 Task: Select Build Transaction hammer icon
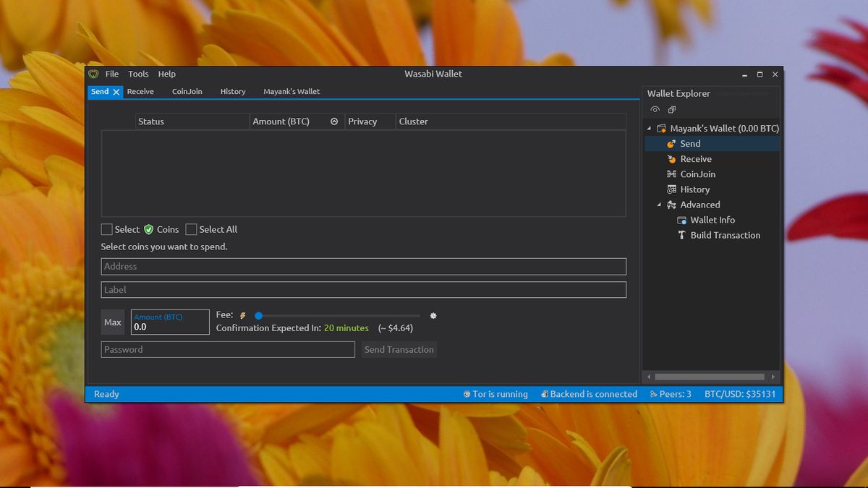(681, 235)
